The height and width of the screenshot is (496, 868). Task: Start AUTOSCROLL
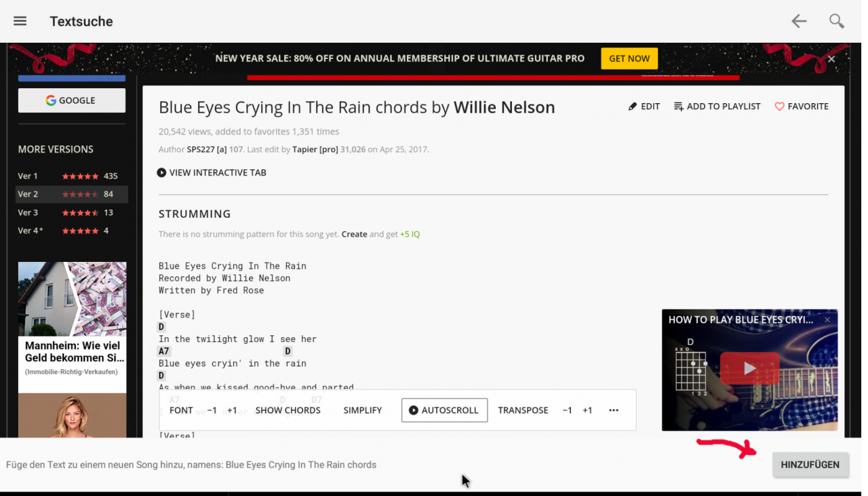pos(444,411)
